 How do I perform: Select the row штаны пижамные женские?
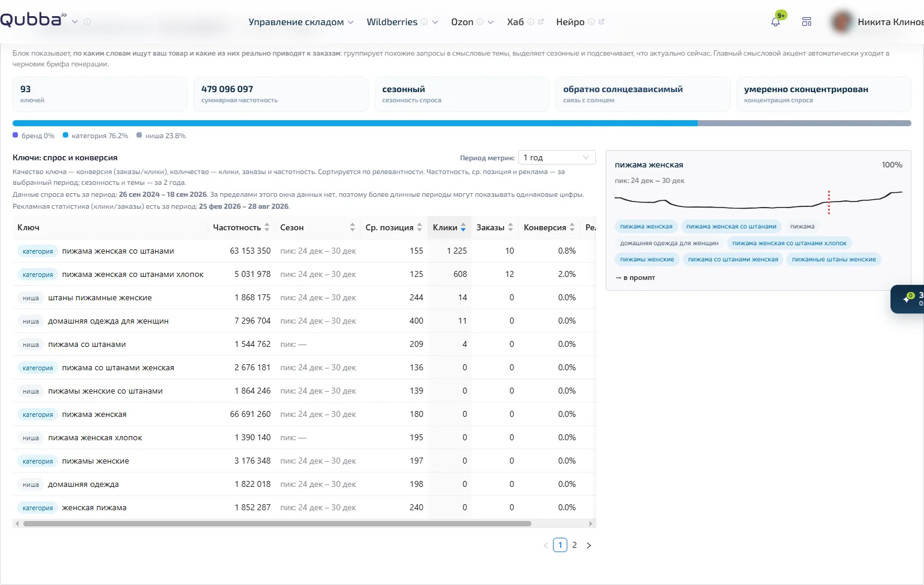click(x=304, y=297)
